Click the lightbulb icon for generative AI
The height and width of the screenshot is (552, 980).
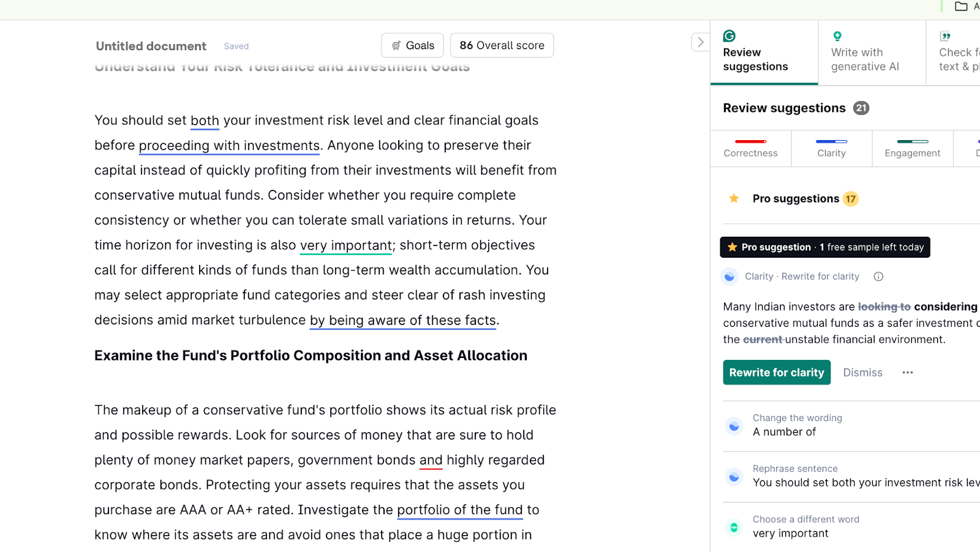tap(837, 36)
